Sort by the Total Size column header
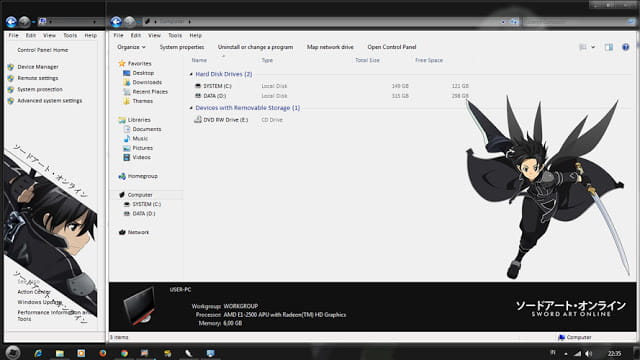This screenshot has height=360, width=640. (367, 60)
